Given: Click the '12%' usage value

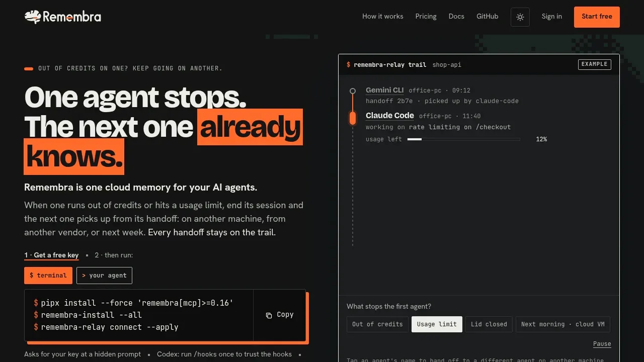Looking at the screenshot, I should (x=541, y=139).
